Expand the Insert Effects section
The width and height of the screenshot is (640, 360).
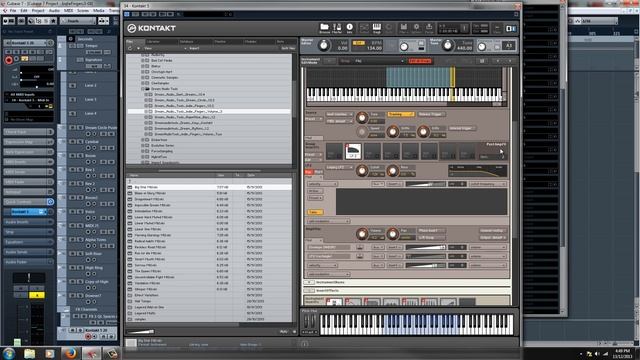[309, 291]
